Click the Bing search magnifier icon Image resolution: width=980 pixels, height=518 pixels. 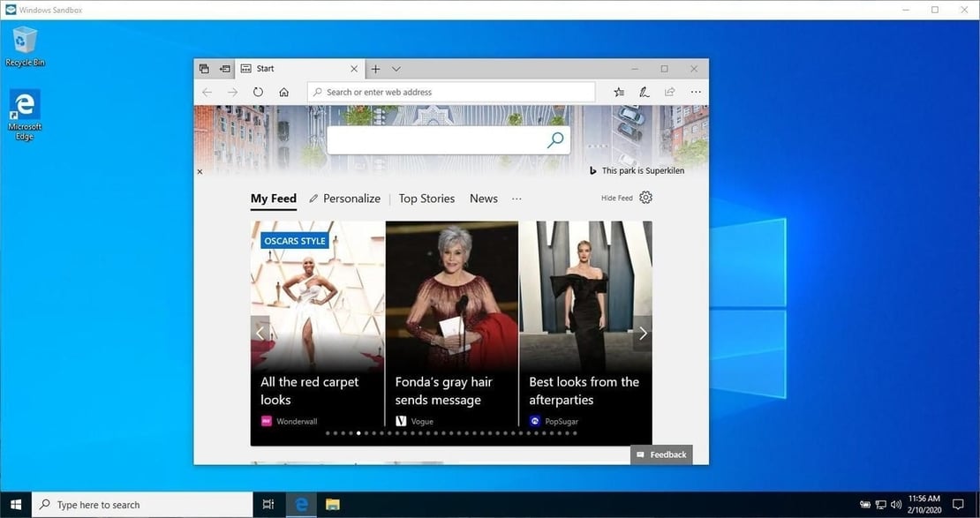click(x=555, y=140)
